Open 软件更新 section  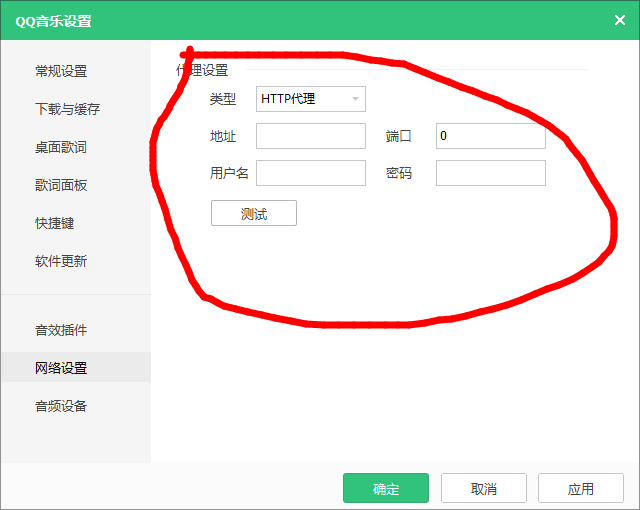pos(61,261)
